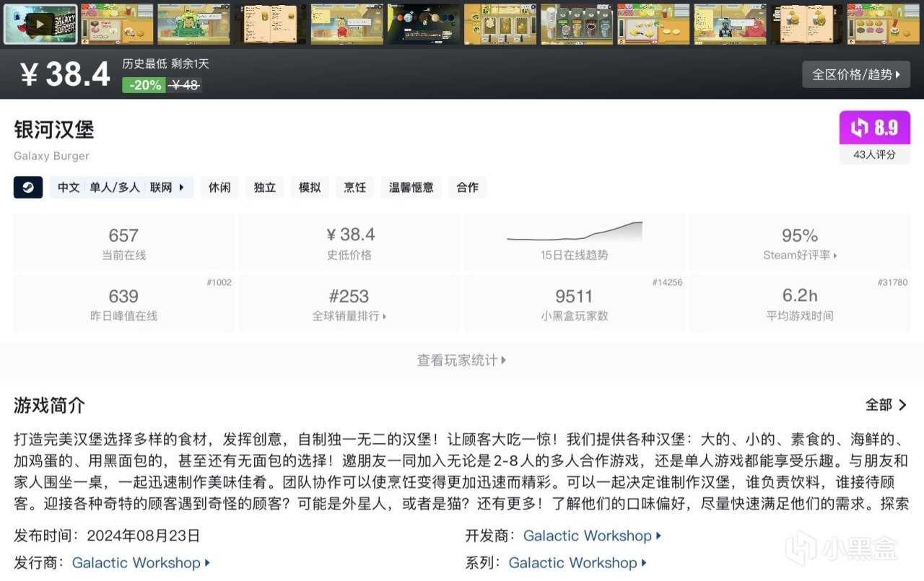Click the #14256 rank label

(x=667, y=282)
